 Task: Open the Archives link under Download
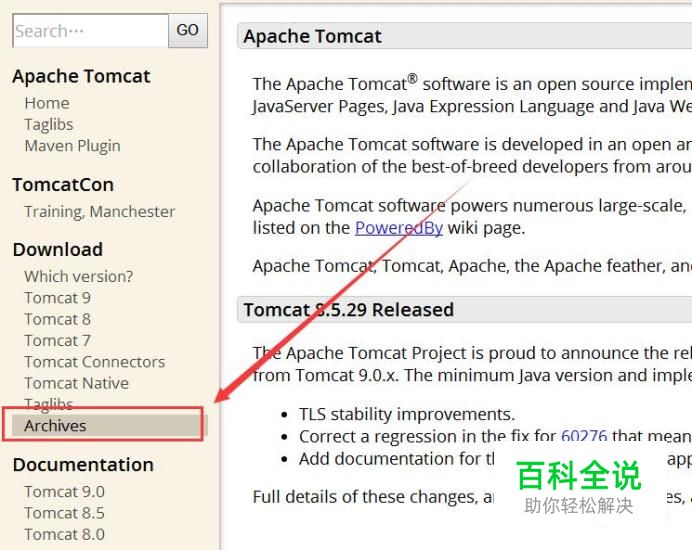pos(108,426)
